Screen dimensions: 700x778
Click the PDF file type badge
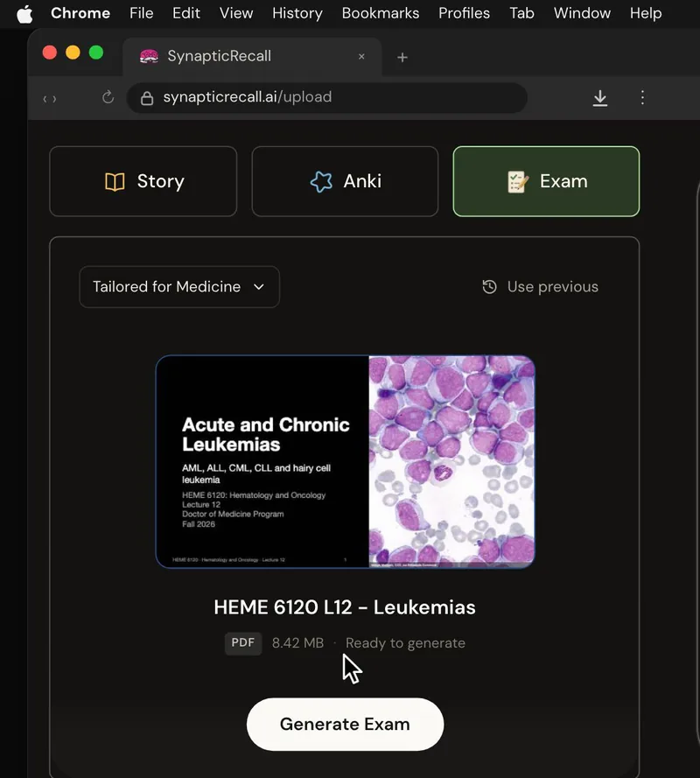click(243, 643)
